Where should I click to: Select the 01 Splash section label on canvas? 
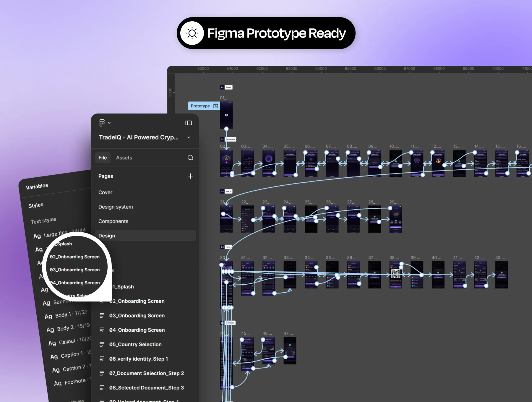226,87
